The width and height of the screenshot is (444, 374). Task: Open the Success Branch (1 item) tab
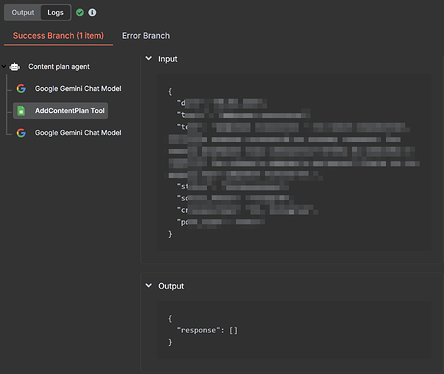coord(58,36)
